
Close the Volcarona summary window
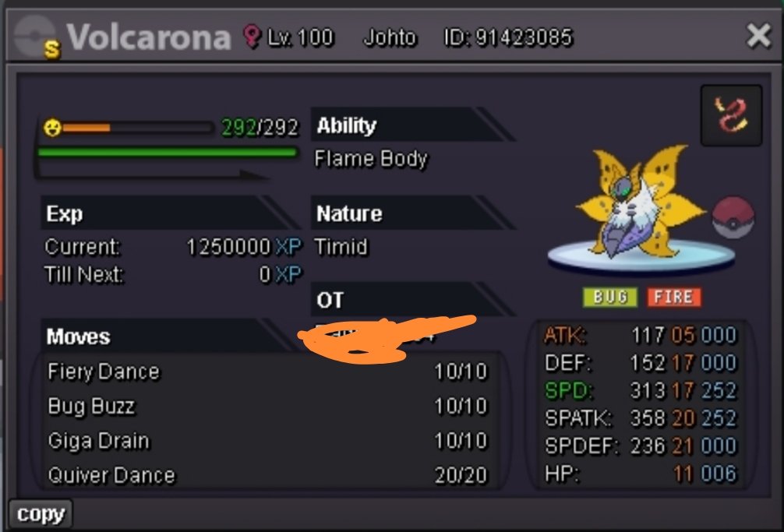coord(758,36)
